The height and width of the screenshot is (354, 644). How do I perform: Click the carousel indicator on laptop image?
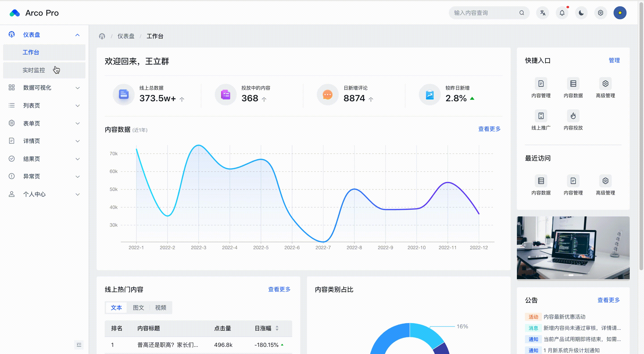(571, 275)
